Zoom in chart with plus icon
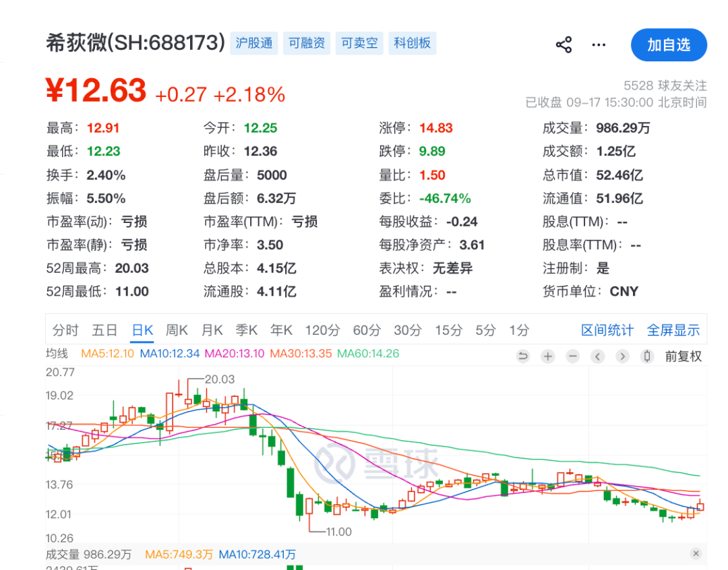 [548, 356]
